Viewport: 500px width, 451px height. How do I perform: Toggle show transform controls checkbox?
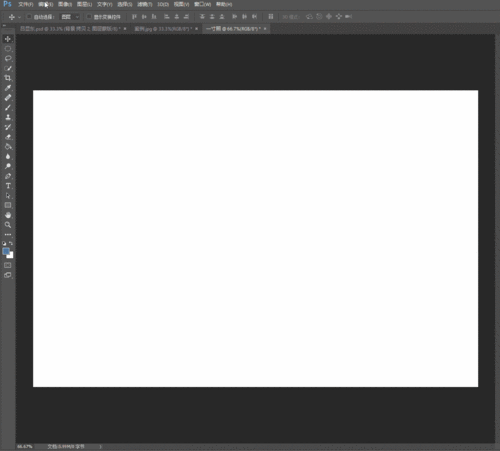point(89,16)
